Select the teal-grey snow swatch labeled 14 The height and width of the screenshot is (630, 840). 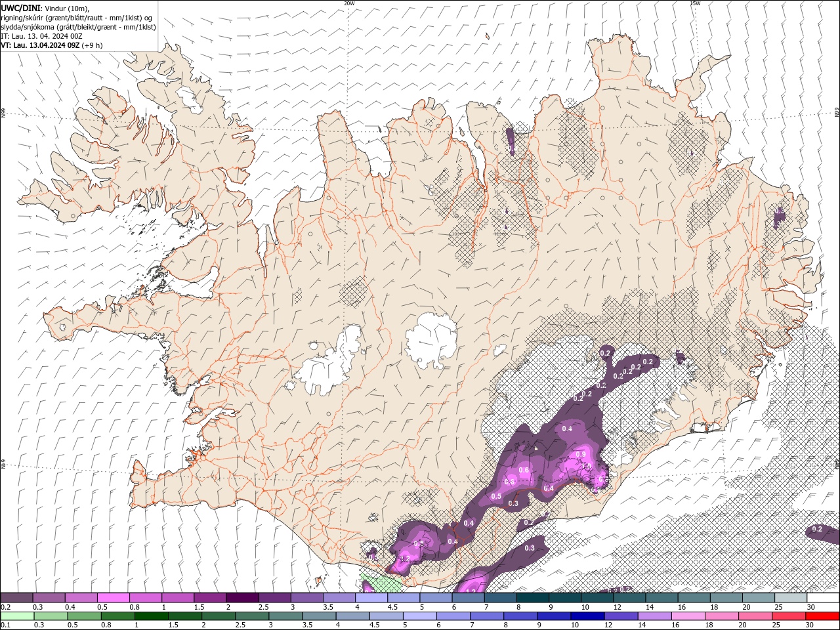pyautogui.click(x=661, y=598)
